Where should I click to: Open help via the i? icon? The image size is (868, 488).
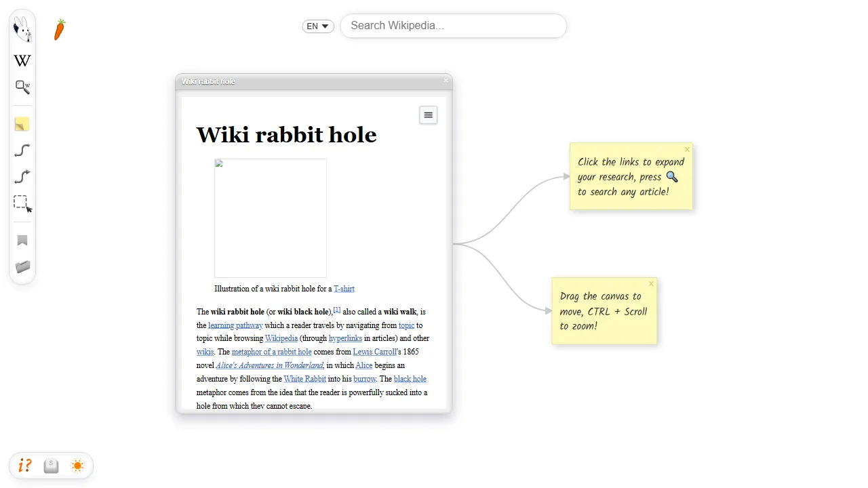pyautogui.click(x=24, y=466)
